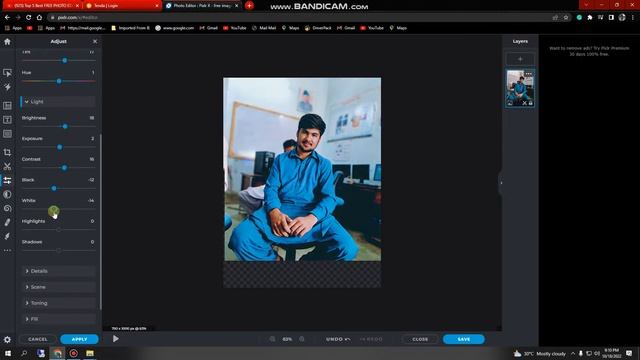The height and width of the screenshot is (360, 640).
Task: Open a new browser tab
Action: [249, 6]
